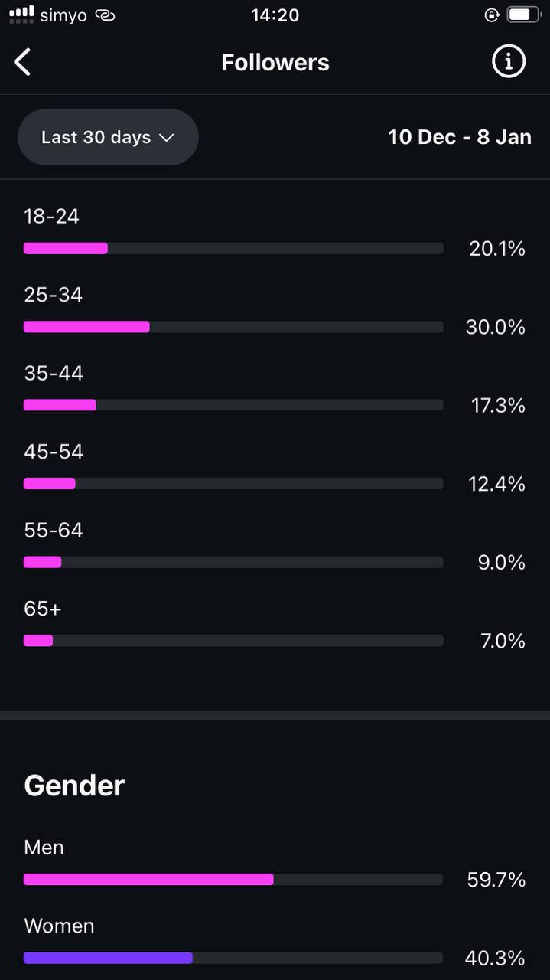Tap the purple Women gender bar
Image resolution: width=550 pixels, height=980 pixels.
tap(108, 958)
